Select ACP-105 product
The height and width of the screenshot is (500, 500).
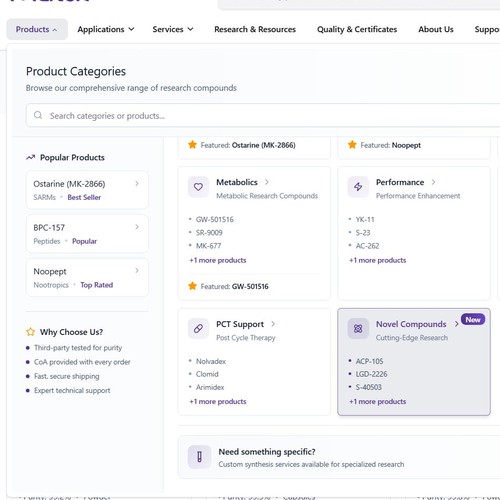coord(369,361)
